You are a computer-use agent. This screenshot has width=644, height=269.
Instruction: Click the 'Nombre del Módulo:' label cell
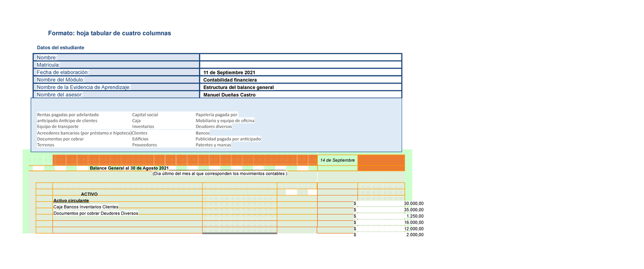click(x=116, y=80)
